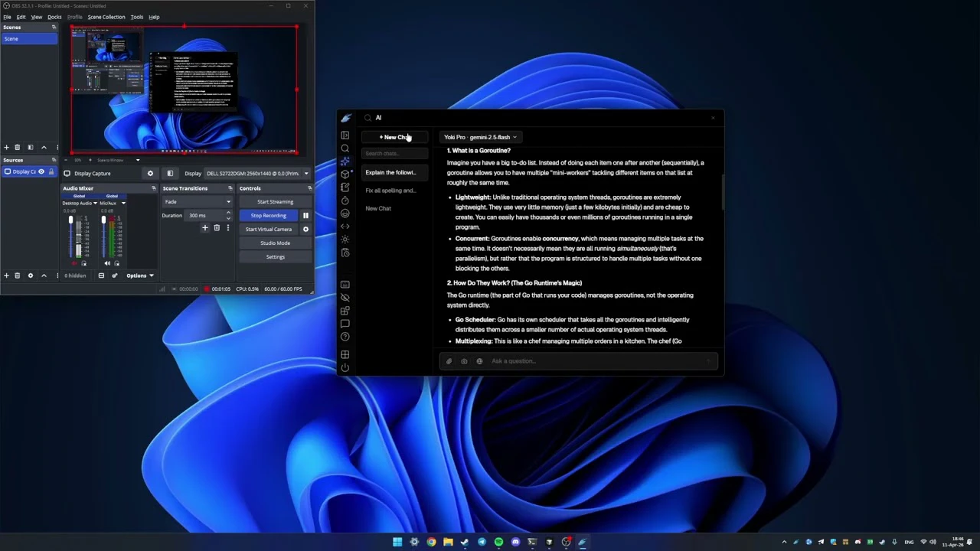980x551 pixels.
Task: Open the Scene Collection menu
Action: point(106,17)
